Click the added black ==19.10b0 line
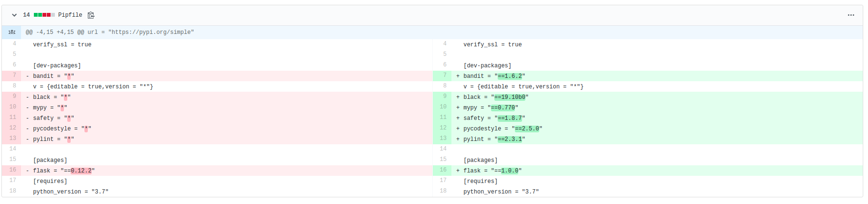The width and height of the screenshot is (868, 204). 496,97
